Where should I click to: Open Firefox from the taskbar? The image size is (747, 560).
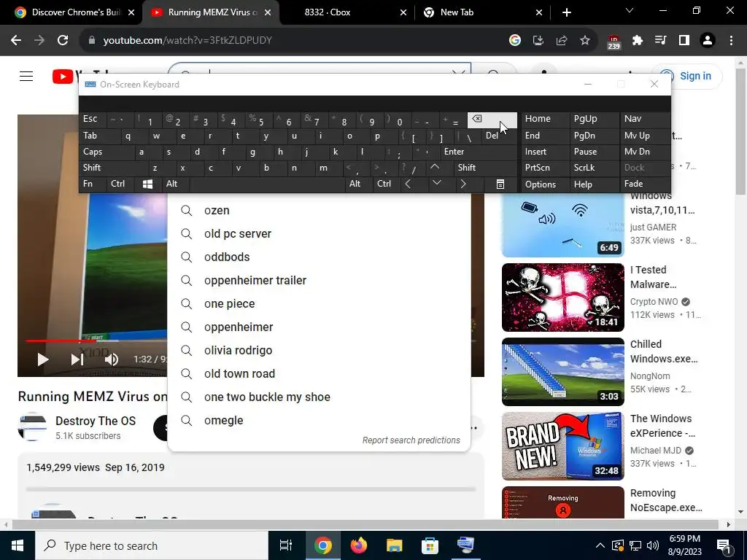[x=359, y=545]
